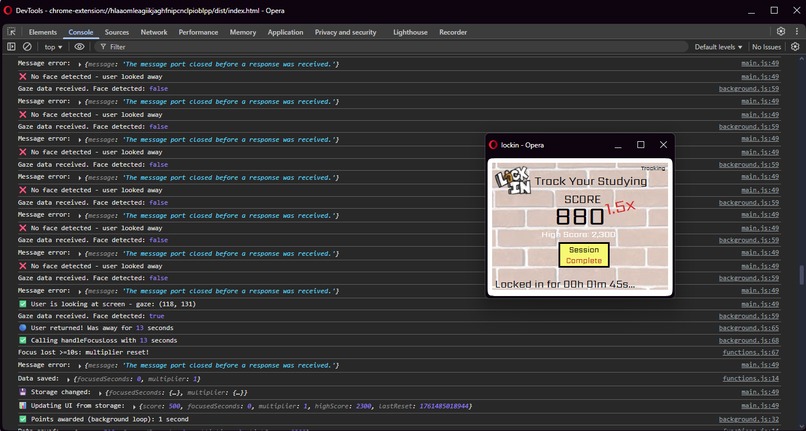806x431 pixels.
Task: Click green check beside 'User is looking at screen'
Action: pos(23,304)
